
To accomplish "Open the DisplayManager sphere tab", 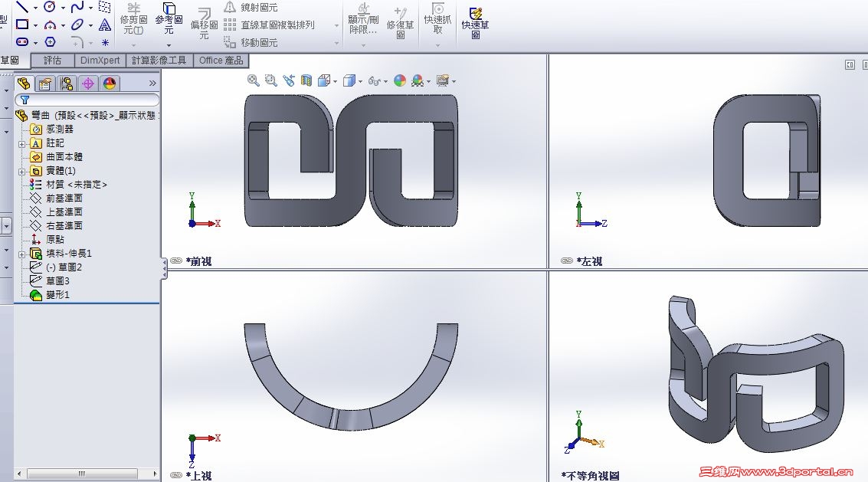I will tap(110, 84).
